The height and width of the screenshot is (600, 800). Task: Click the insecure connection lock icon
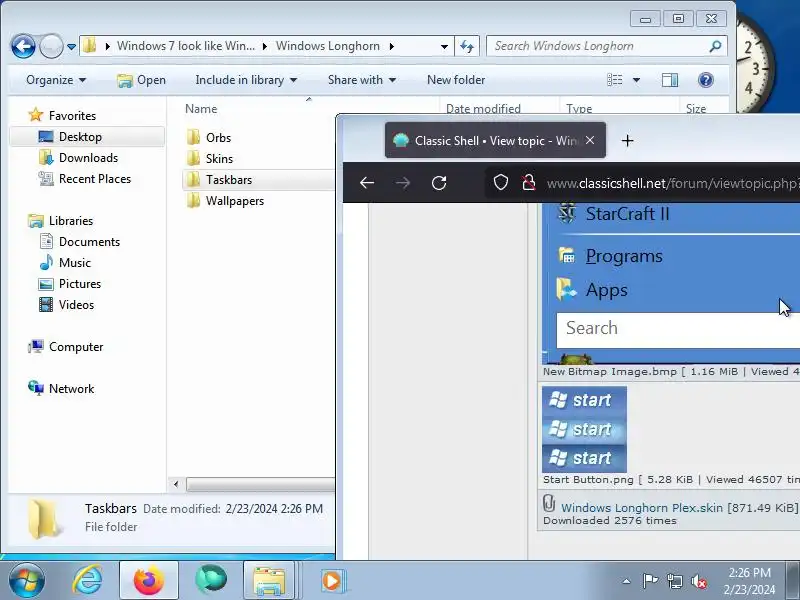pos(529,182)
